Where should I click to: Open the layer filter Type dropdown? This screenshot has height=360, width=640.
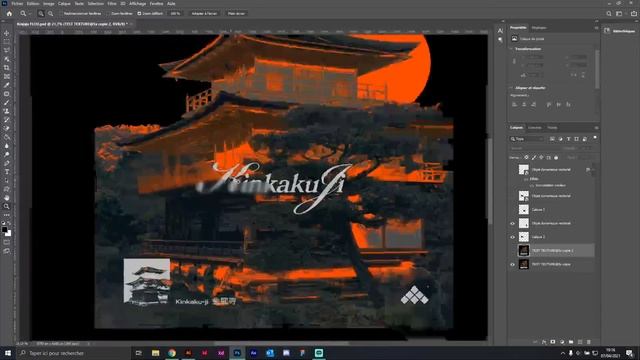(527, 139)
